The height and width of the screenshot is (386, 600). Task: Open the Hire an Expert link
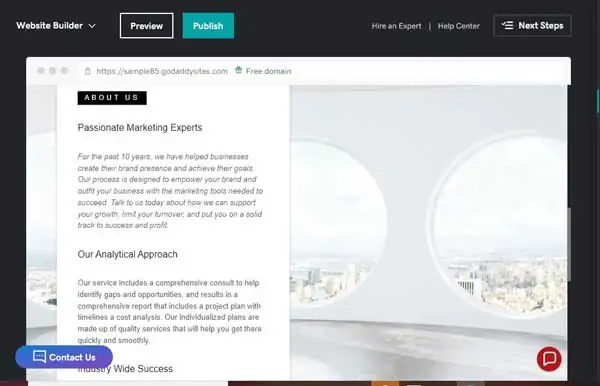396,26
